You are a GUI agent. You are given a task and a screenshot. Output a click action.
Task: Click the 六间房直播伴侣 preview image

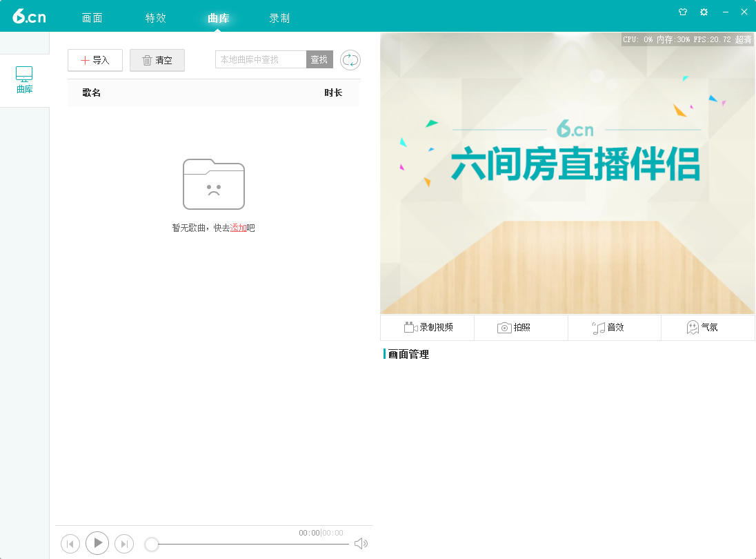[568, 173]
